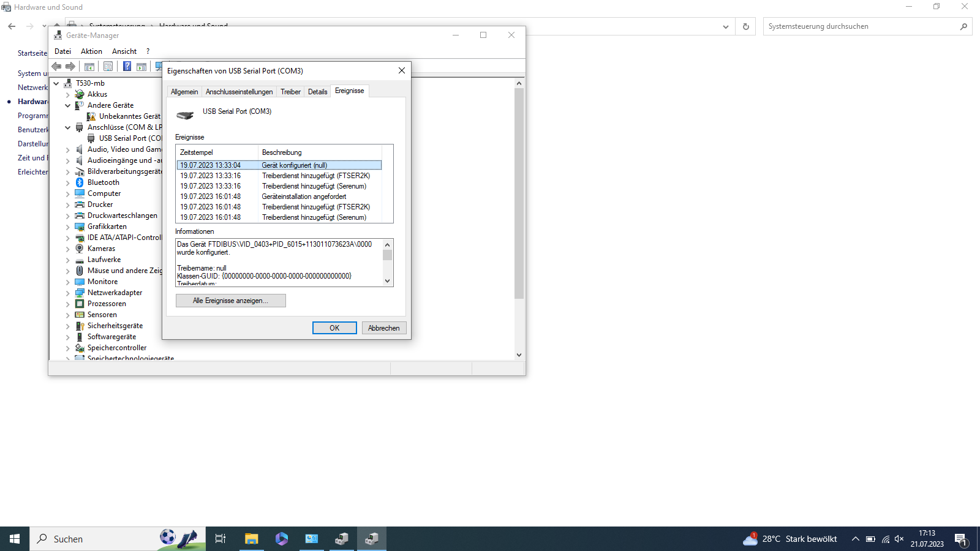Image resolution: width=980 pixels, height=551 pixels.
Task: Confirm the properties dialog with OK
Action: coord(334,328)
